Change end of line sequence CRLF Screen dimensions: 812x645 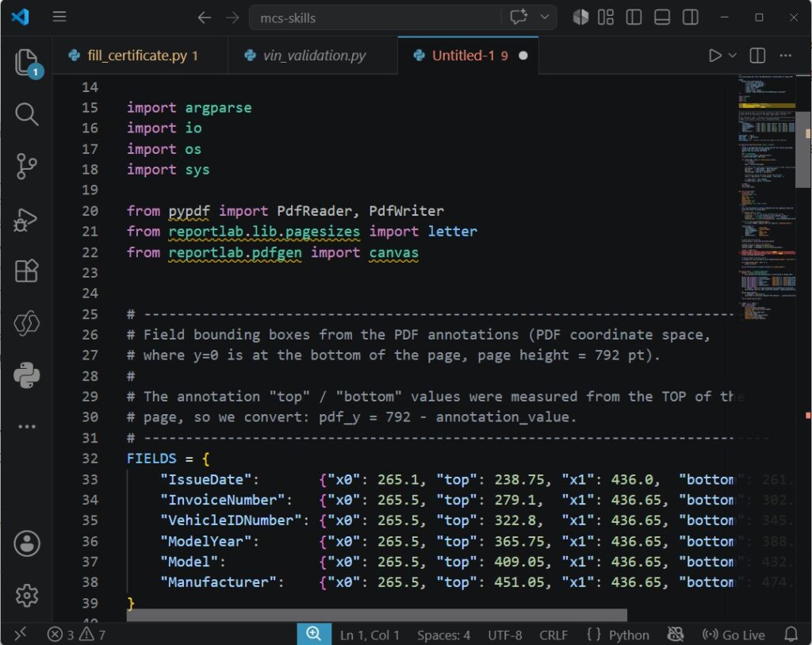coord(553,635)
